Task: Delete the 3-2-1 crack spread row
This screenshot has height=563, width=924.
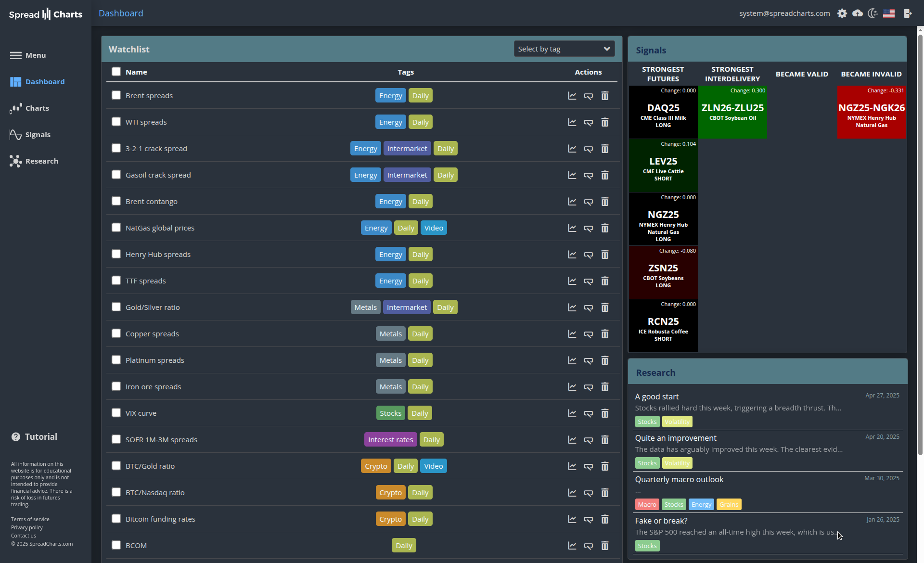Action: (x=605, y=149)
